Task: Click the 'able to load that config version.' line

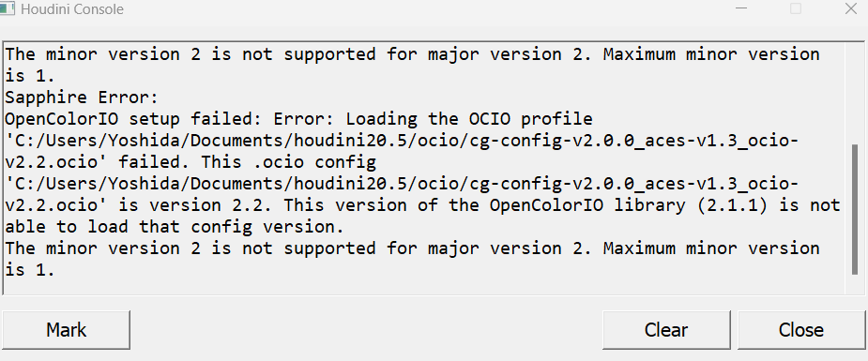Action: 175,227
